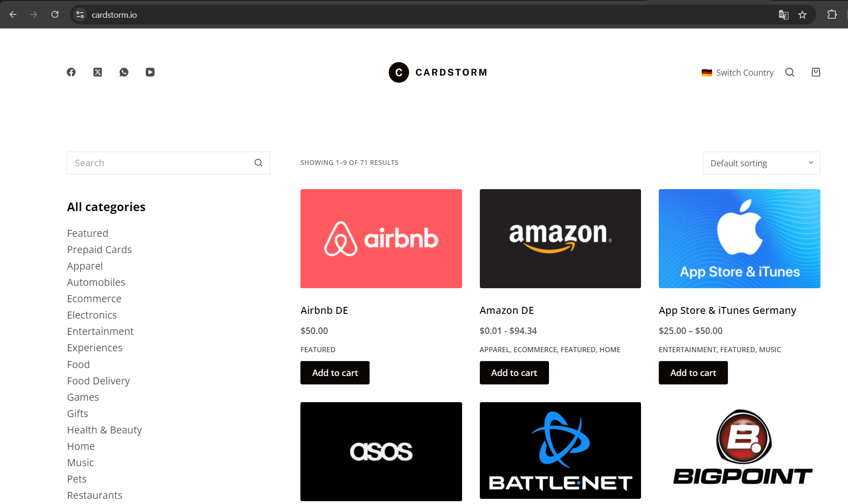Open the Food Delivery category
848x504 pixels.
click(98, 381)
